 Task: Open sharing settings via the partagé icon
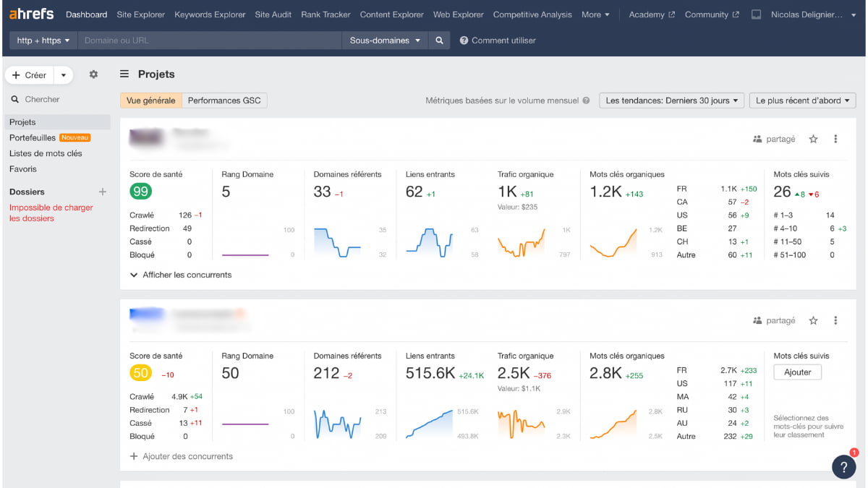pyautogui.click(x=774, y=139)
